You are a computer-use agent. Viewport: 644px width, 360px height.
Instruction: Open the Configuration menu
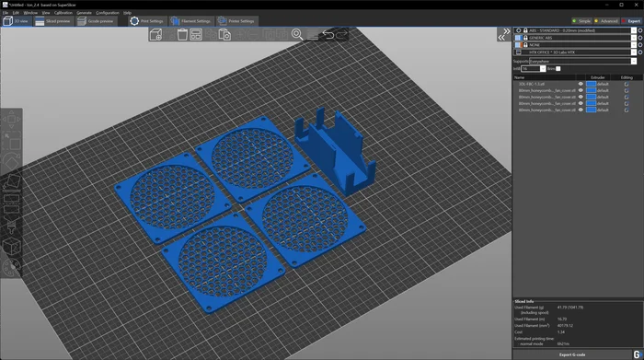point(108,13)
